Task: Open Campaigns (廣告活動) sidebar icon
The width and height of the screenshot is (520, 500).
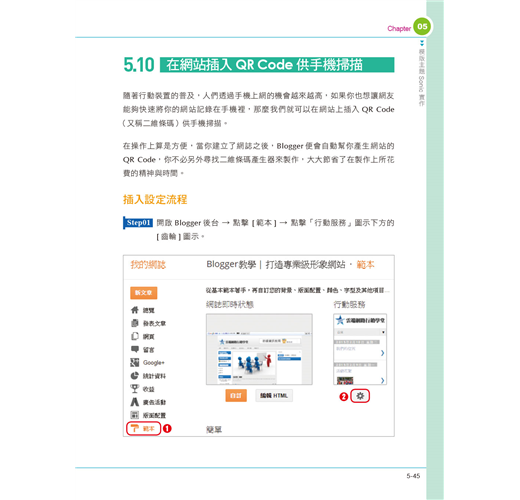Action: coord(135,402)
